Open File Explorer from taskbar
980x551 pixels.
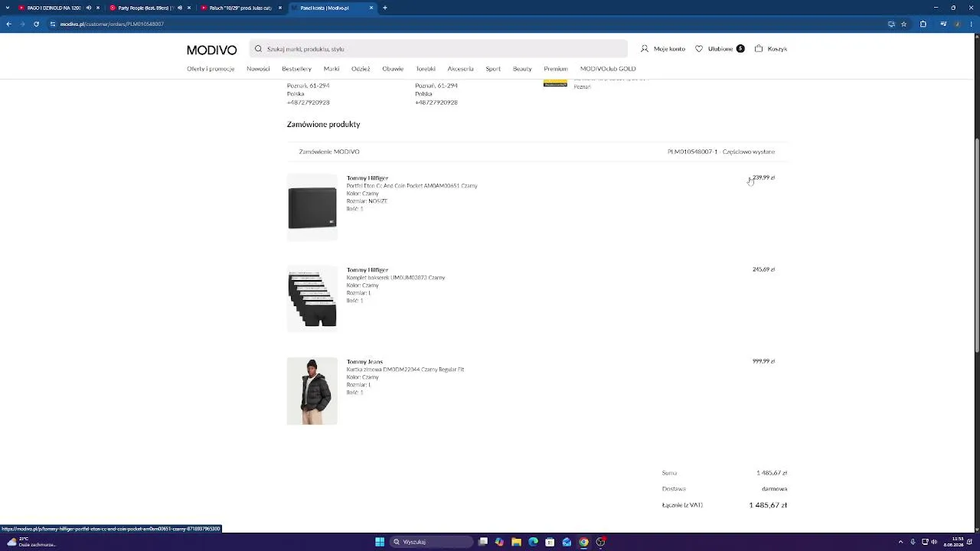516,542
